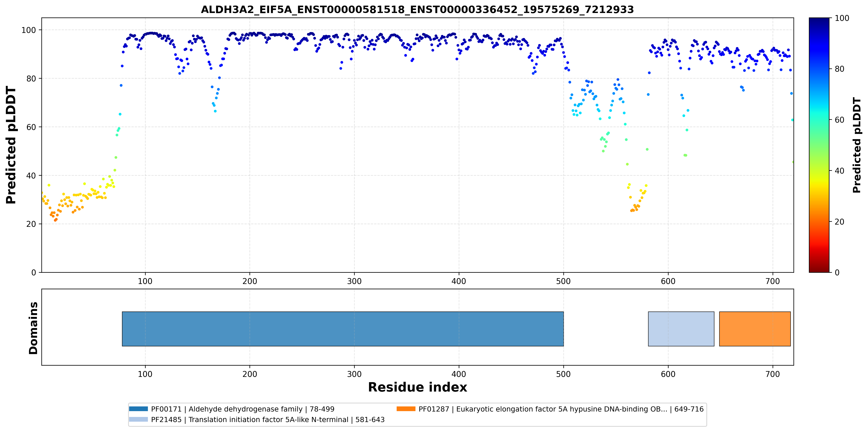Image resolution: width=868 pixels, height=432 pixels.
Task: Click the light blue PF21485 legend swatch
Action: pos(138,419)
